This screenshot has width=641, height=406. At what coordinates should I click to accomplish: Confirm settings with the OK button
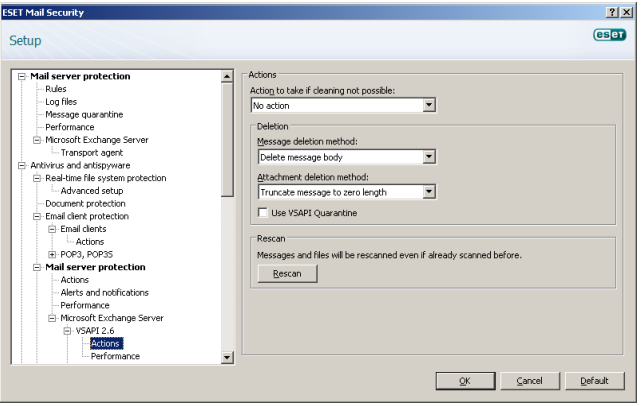point(468,383)
